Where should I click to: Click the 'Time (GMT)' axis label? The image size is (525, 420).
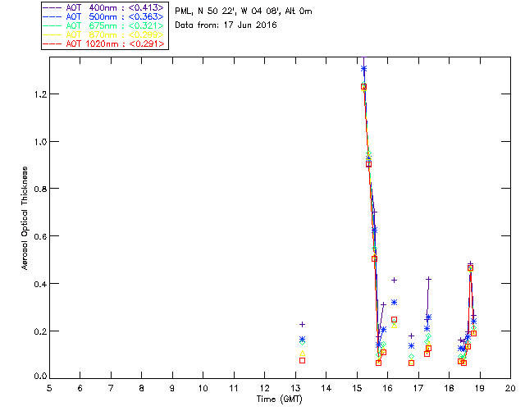pos(279,399)
